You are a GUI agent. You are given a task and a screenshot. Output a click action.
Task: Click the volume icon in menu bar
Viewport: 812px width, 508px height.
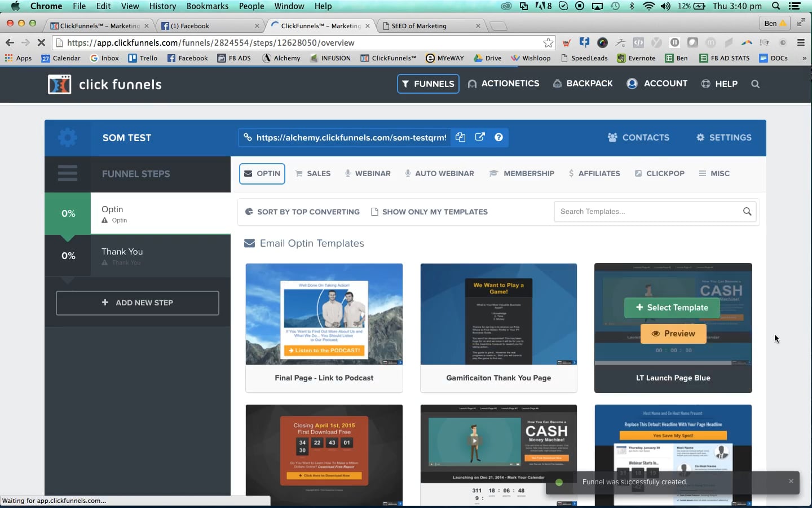coord(665,6)
